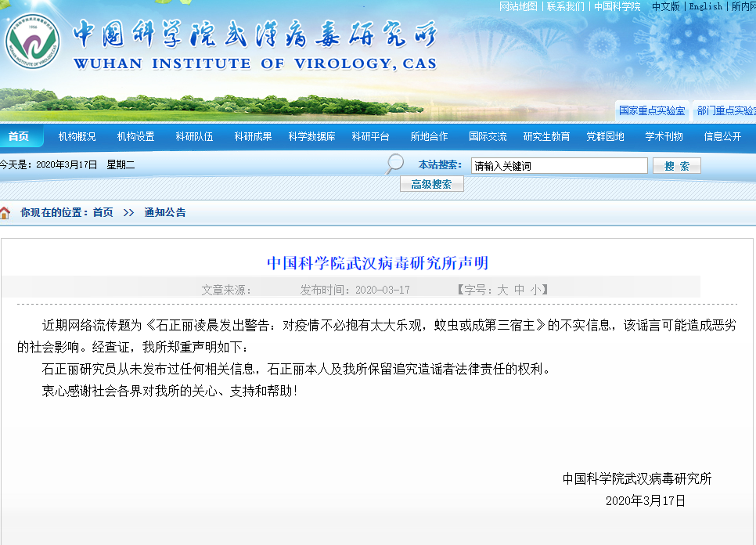The image size is (756, 545).
Task: Click the Wuhan Institute of Virology logo
Action: (x=32, y=41)
